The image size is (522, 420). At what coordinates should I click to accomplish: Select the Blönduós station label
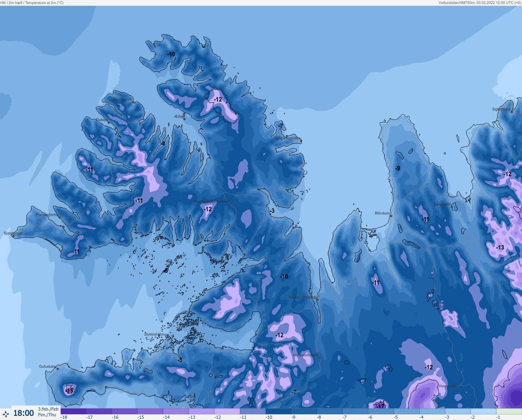pos(382,213)
